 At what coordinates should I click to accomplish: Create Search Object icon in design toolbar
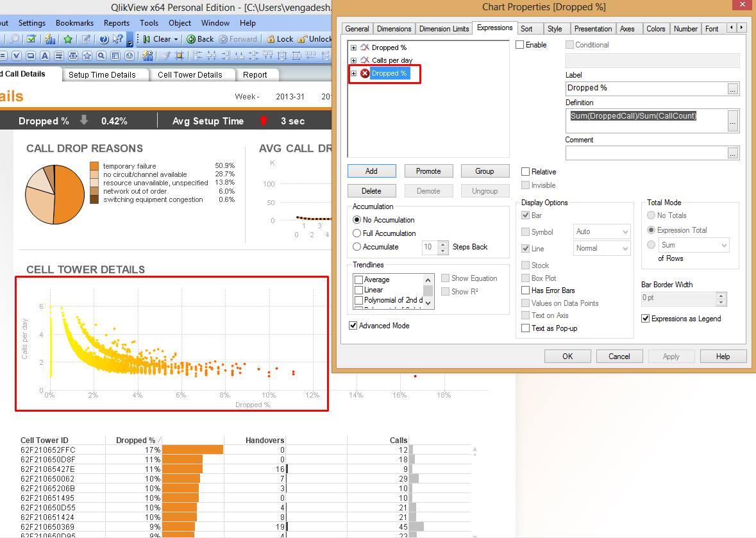tap(101, 55)
